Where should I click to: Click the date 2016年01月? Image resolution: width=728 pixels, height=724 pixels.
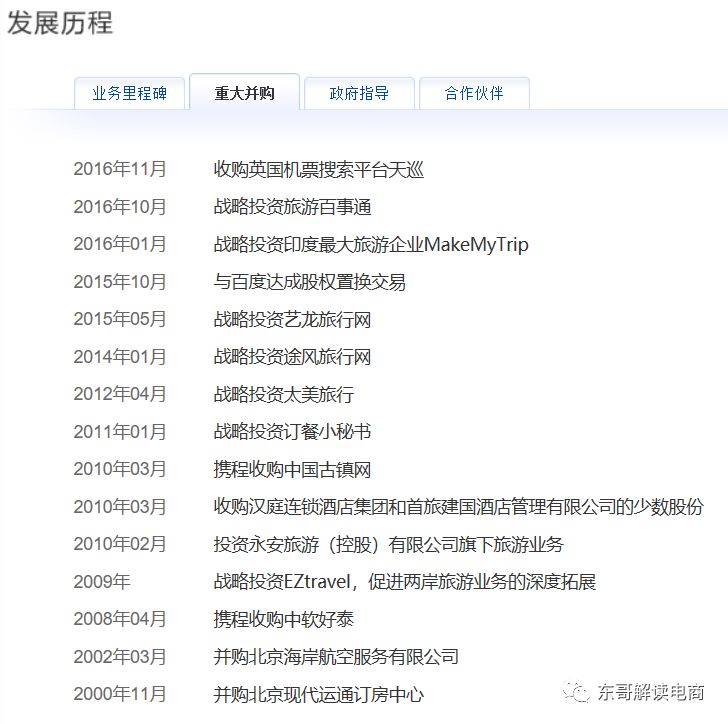pyautogui.click(x=120, y=244)
